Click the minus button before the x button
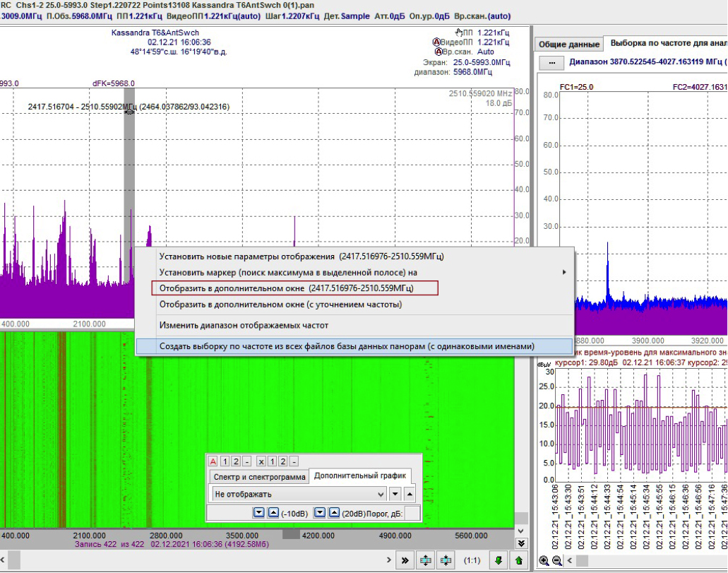 point(247,461)
